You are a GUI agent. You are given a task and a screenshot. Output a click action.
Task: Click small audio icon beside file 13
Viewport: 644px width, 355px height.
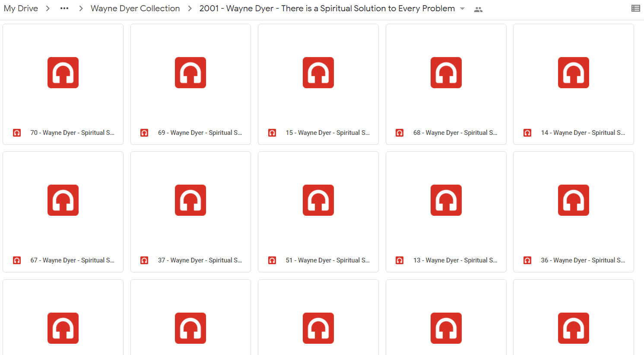click(x=400, y=260)
